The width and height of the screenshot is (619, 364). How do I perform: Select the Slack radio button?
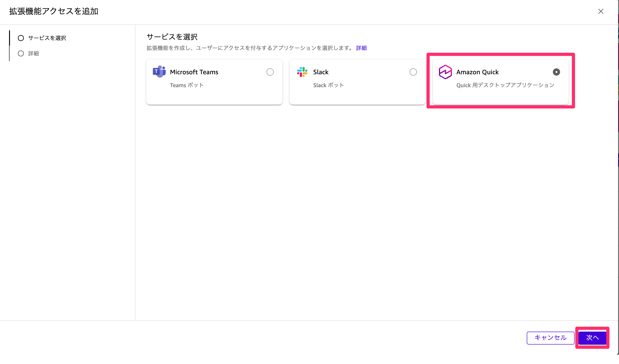[413, 72]
